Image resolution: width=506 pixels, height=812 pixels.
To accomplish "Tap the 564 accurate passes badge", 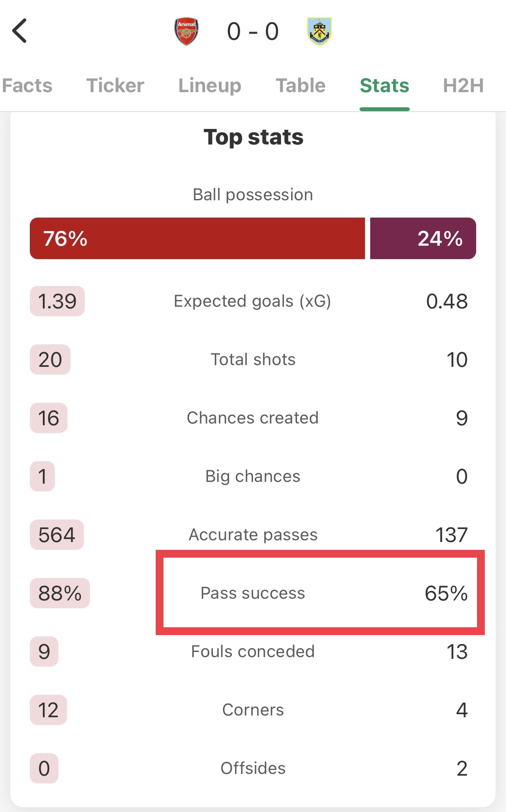I will point(57,535).
